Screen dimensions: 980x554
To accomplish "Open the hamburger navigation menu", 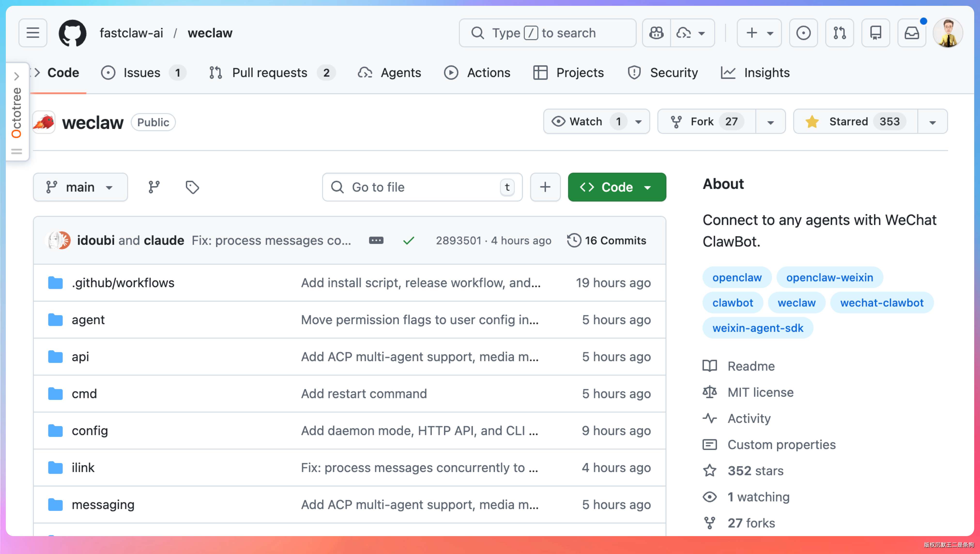I will click(33, 33).
